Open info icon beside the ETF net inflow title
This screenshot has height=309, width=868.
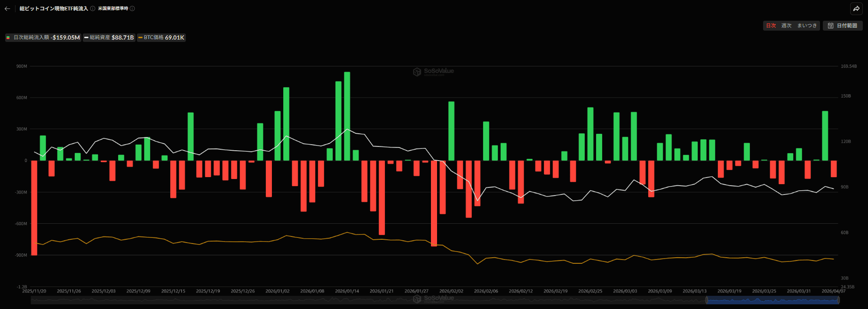[x=93, y=8]
